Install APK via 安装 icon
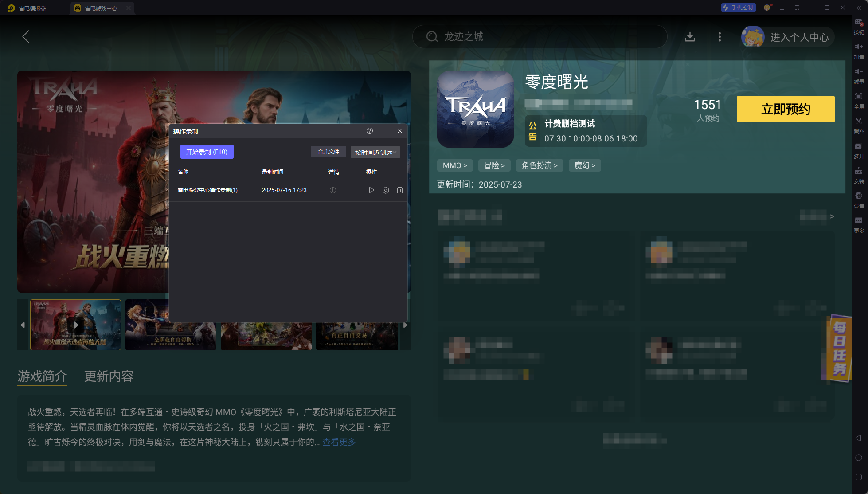Image resolution: width=868 pixels, height=494 pixels. [859, 176]
